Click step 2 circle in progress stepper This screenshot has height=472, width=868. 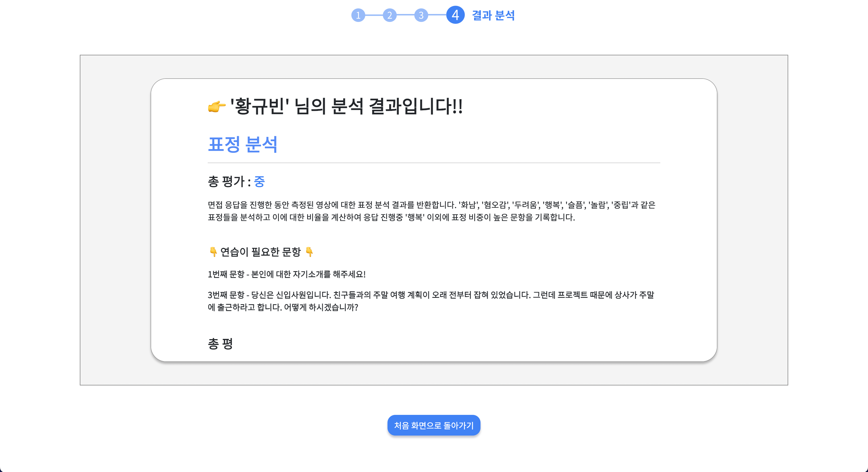pos(390,15)
